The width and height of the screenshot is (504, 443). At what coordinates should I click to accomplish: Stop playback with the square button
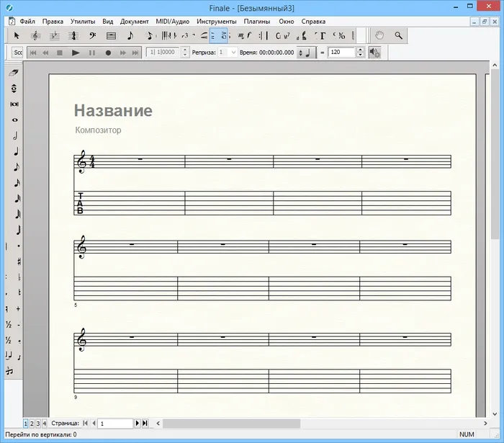click(x=60, y=53)
